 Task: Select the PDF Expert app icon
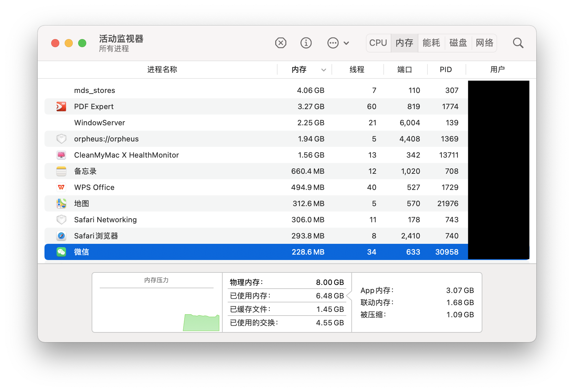(61, 106)
